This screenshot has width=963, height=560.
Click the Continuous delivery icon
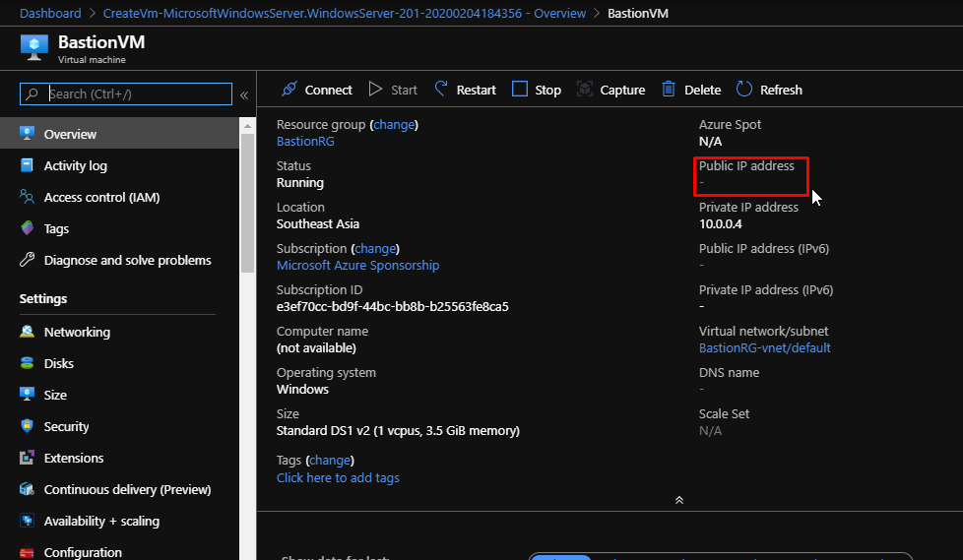click(x=27, y=489)
